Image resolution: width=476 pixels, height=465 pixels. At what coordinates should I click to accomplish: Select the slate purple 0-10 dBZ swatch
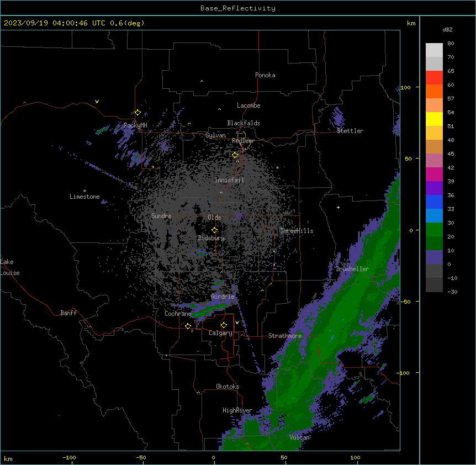coord(434,257)
